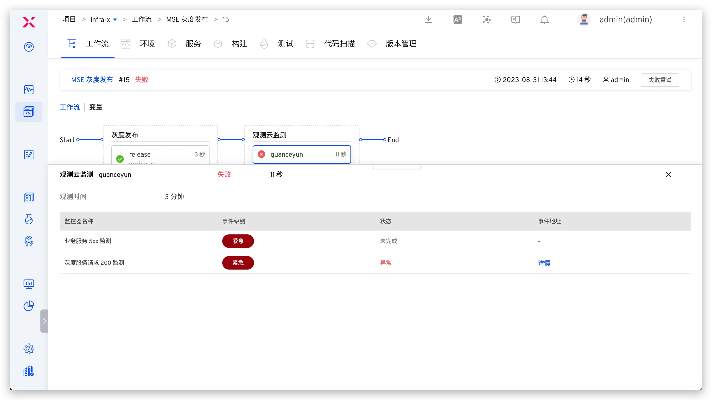
Task: Click the highlighted pipeline icon in sidebar
Action: (29, 111)
